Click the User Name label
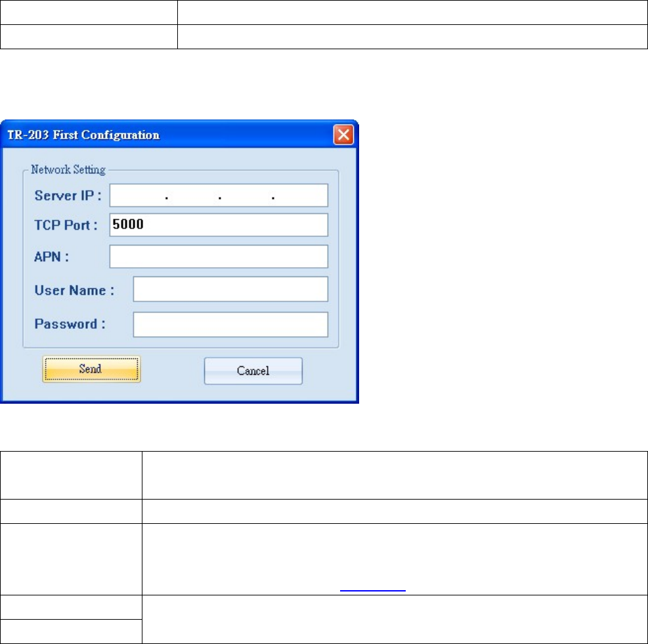Image resolution: width=648 pixels, height=644 pixels. [x=74, y=290]
